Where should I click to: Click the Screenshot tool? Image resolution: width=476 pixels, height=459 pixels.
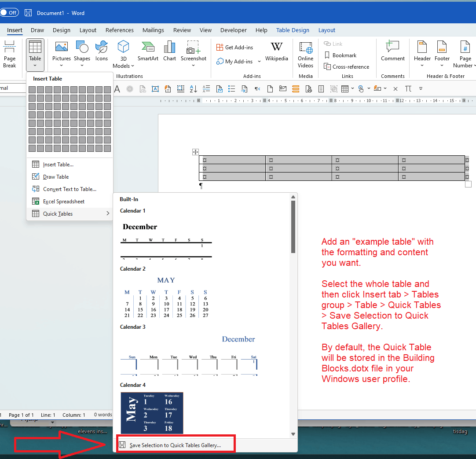(194, 54)
